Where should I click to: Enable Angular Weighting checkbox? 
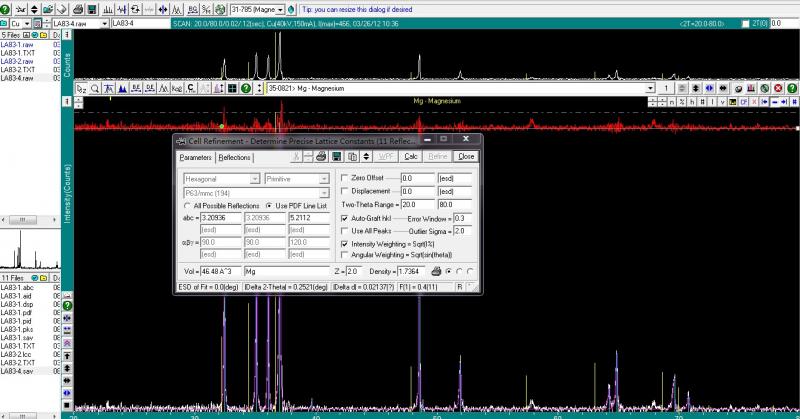click(x=345, y=256)
